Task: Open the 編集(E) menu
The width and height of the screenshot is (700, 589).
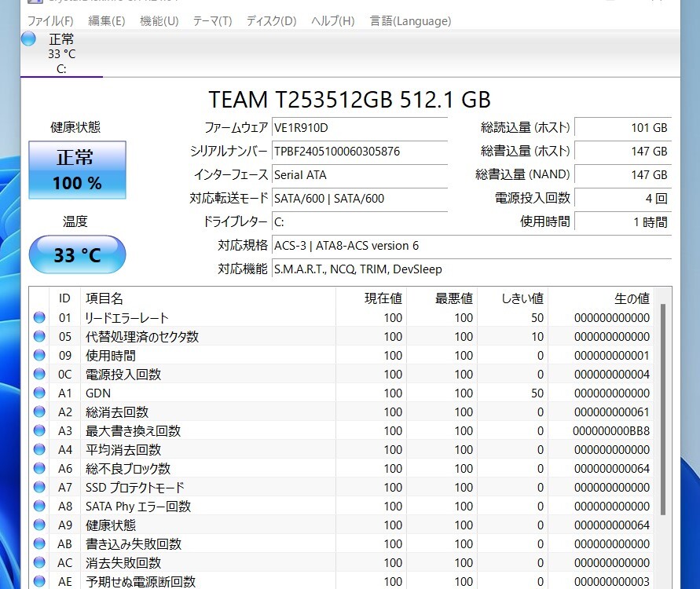Action: [x=106, y=20]
